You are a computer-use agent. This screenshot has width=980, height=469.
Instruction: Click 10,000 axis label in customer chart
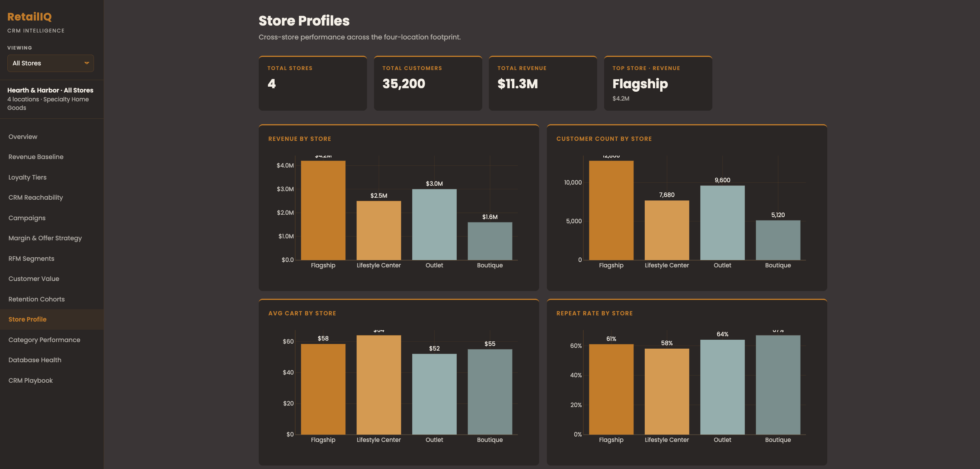pyautogui.click(x=573, y=182)
